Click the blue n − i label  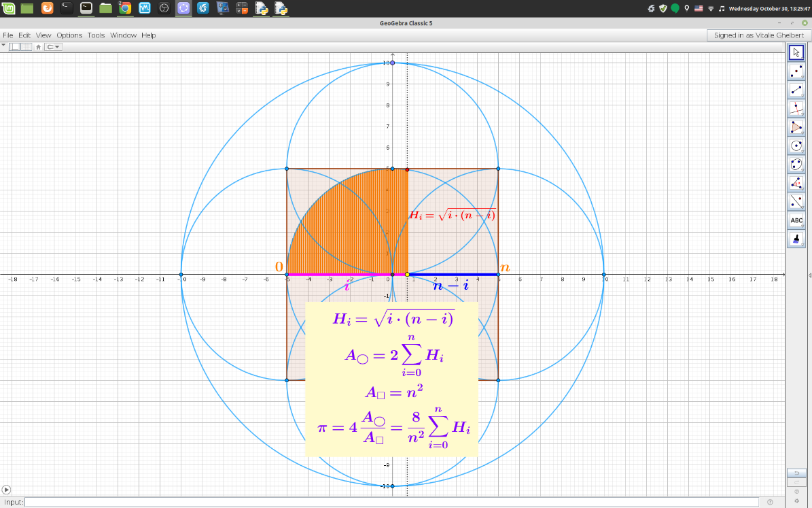tap(451, 285)
